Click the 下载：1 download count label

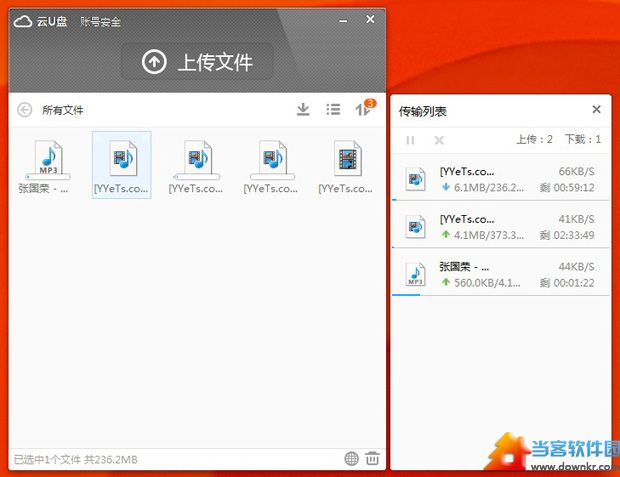point(583,139)
